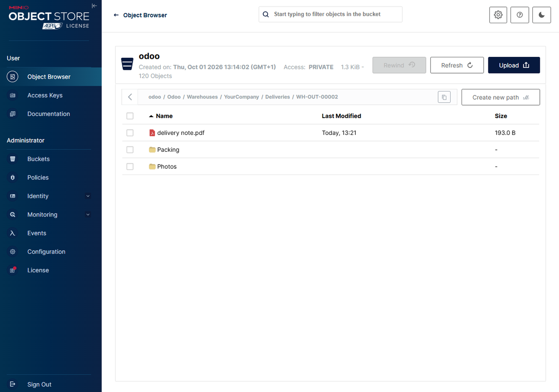Click the Buckets sidebar icon
The width and height of the screenshot is (559, 392).
pos(12,159)
